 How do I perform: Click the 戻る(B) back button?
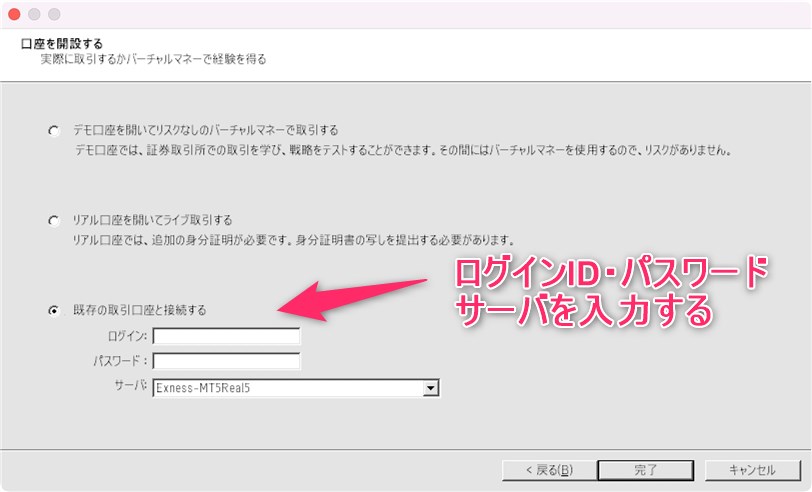[549, 470]
